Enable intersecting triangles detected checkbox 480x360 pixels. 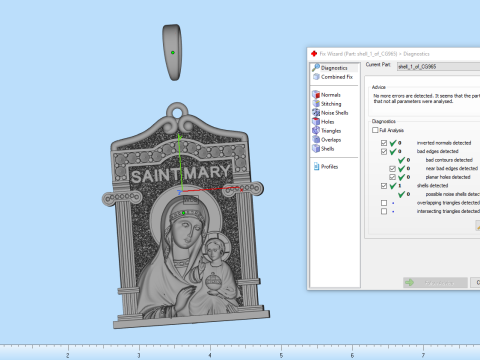pos(384,211)
